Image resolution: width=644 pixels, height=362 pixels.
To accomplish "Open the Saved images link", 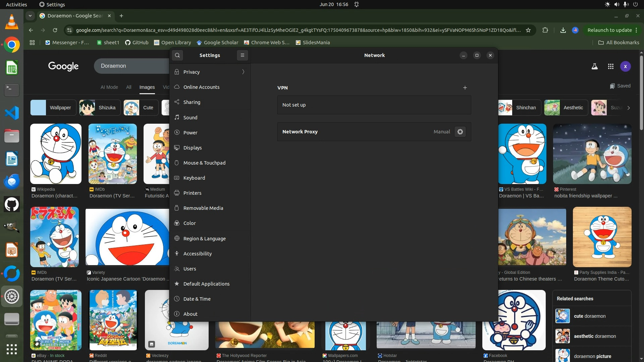I will click(620, 86).
